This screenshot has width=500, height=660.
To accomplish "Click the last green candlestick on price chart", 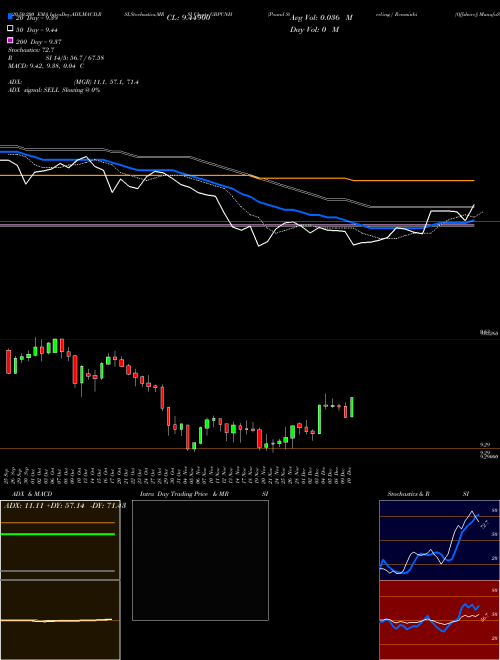I will 351,407.
